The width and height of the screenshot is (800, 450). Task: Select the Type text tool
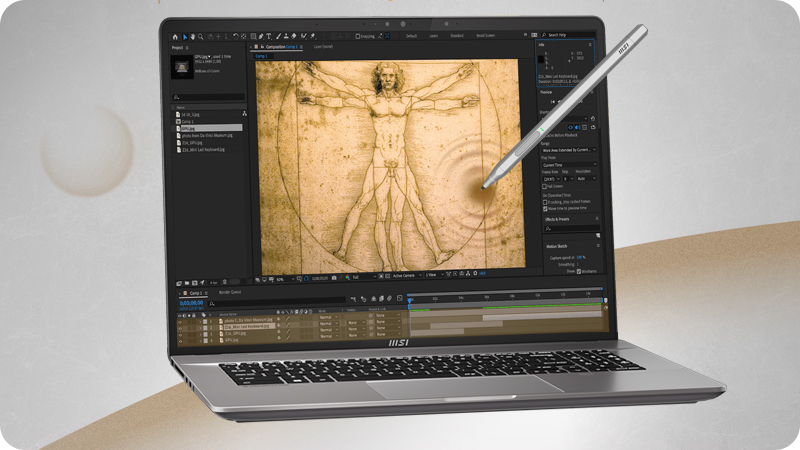(269, 37)
